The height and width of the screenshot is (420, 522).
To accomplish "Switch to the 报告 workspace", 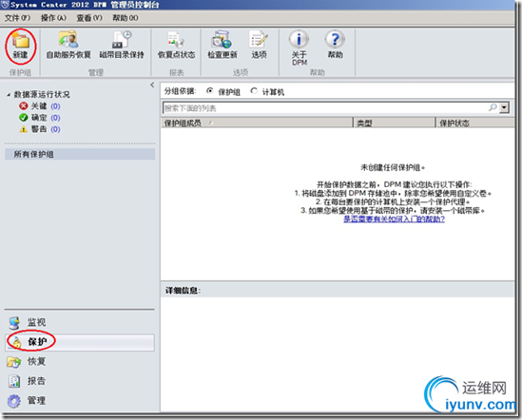I will 80,381.
